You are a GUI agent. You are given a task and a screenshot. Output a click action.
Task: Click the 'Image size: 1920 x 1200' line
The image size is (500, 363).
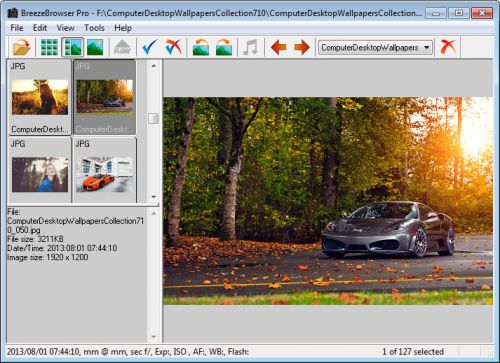48,257
